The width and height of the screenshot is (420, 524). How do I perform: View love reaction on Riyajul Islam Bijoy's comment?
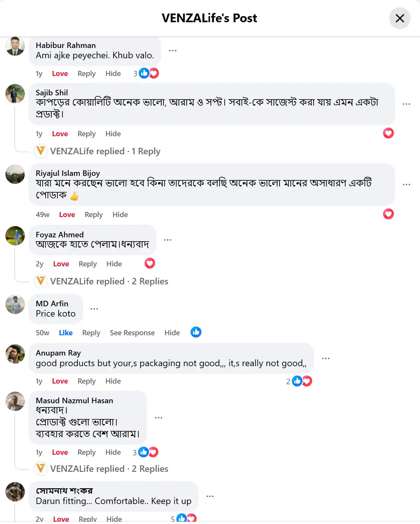coord(388,214)
